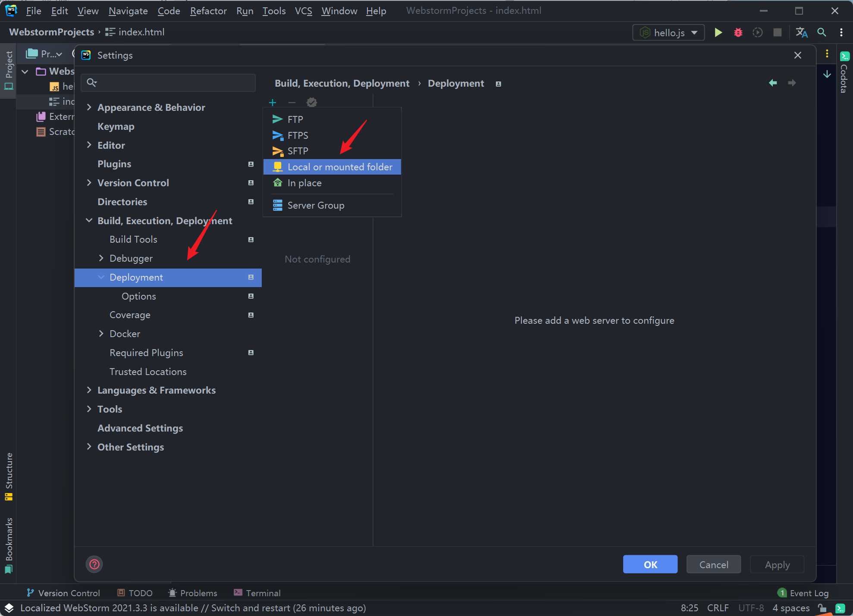Viewport: 853px width, 616px height.
Task: Click the Use as Default checkmark icon
Action: (311, 103)
